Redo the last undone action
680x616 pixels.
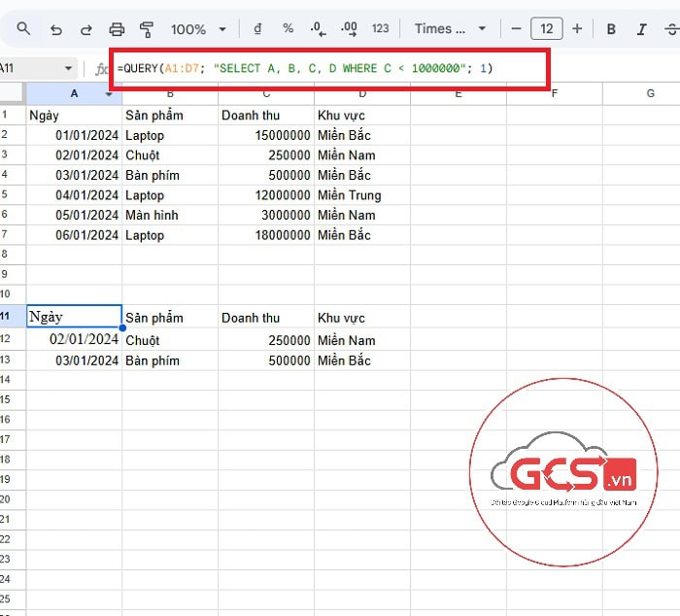[85, 29]
